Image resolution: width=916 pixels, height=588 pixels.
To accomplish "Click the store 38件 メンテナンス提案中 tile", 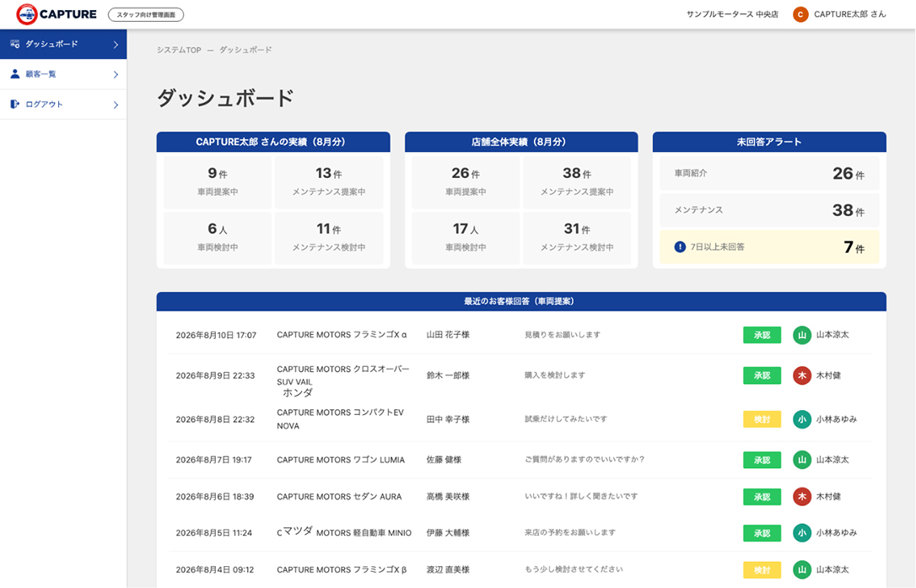I will 577,182.
